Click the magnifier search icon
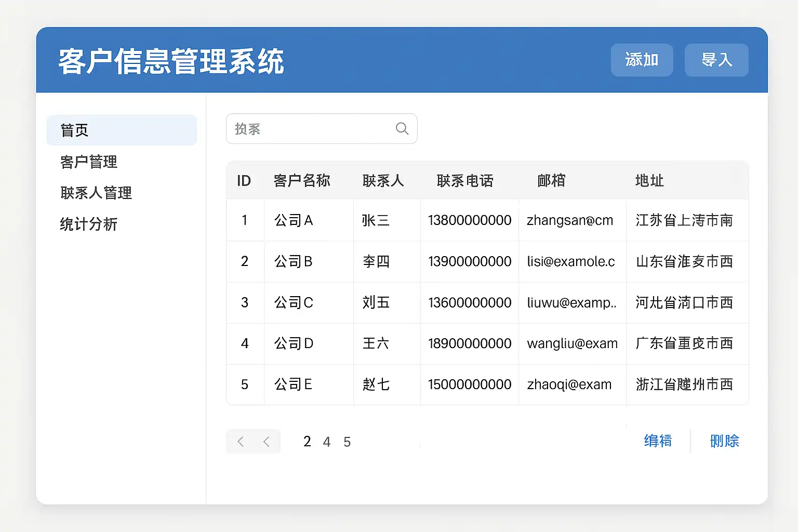The width and height of the screenshot is (798, 532). [402, 128]
